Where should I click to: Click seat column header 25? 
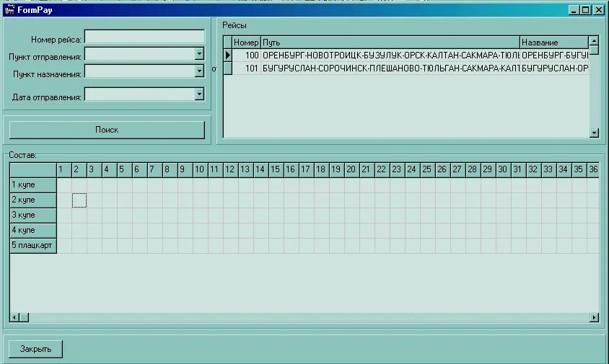point(428,169)
